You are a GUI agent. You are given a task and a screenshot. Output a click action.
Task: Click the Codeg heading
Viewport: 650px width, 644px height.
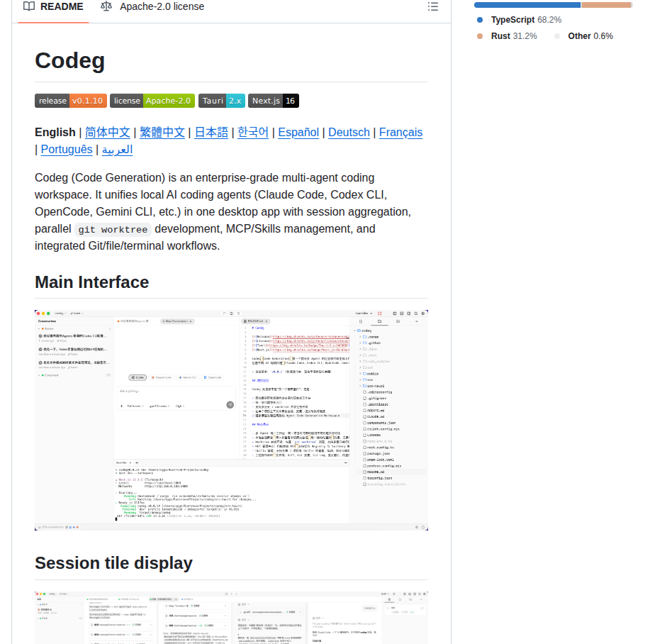click(69, 60)
